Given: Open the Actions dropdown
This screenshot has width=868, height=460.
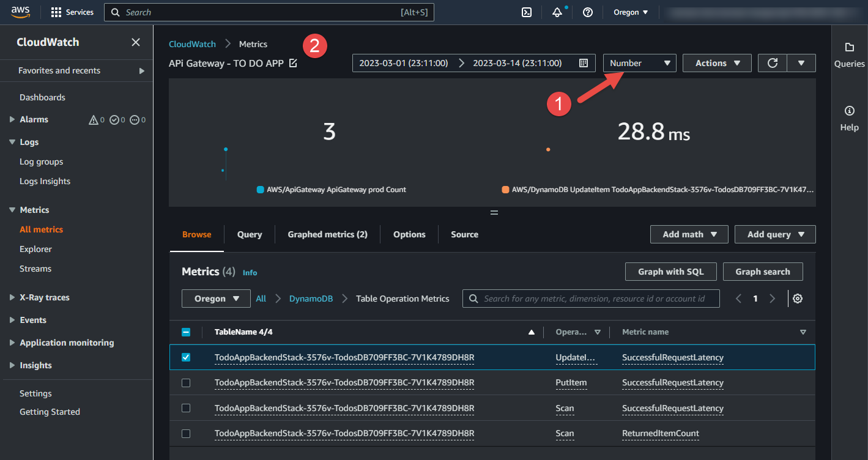Looking at the screenshot, I should [x=717, y=63].
